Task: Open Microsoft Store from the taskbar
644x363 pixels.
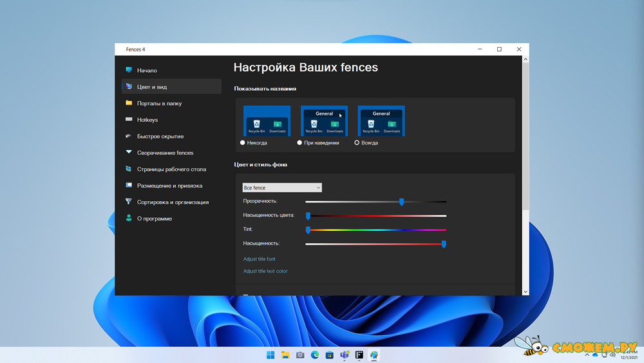Action: [329, 355]
